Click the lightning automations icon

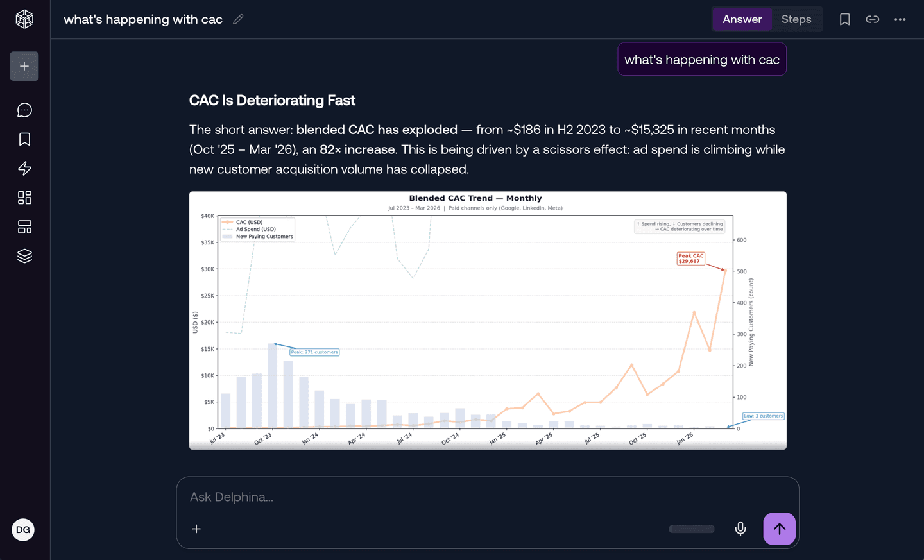tap(24, 168)
